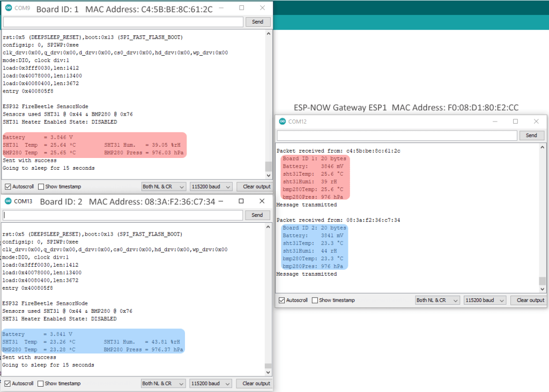
Task: Enable Show timestamp in COM13 monitor
Action: (41, 383)
